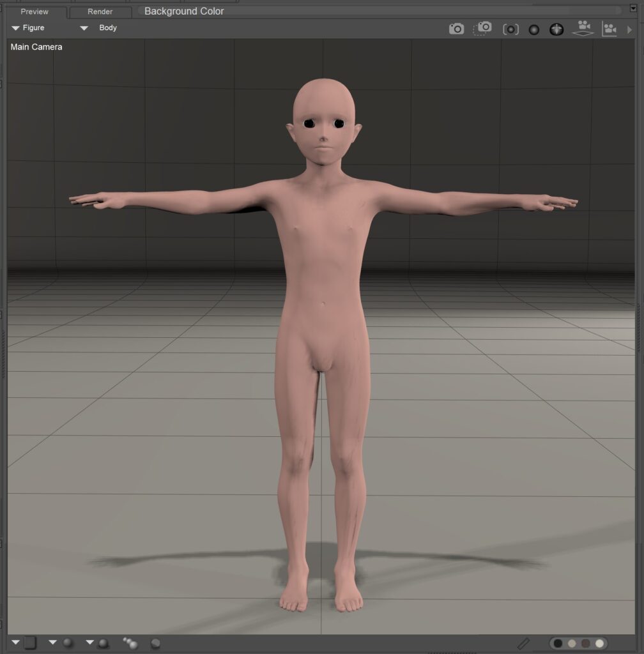
Task: Click the bracketed sphere preview icon
Action: [510, 29]
